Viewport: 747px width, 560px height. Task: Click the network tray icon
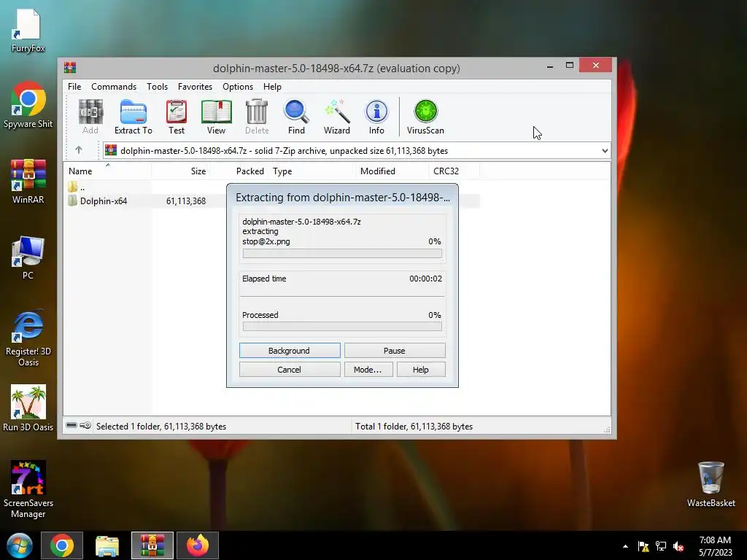coord(661,546)
